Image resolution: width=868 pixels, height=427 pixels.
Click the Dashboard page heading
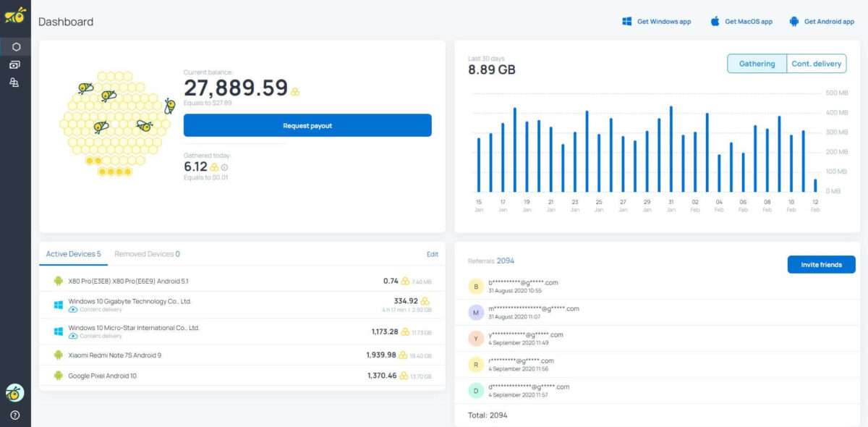tap(66, 22)
